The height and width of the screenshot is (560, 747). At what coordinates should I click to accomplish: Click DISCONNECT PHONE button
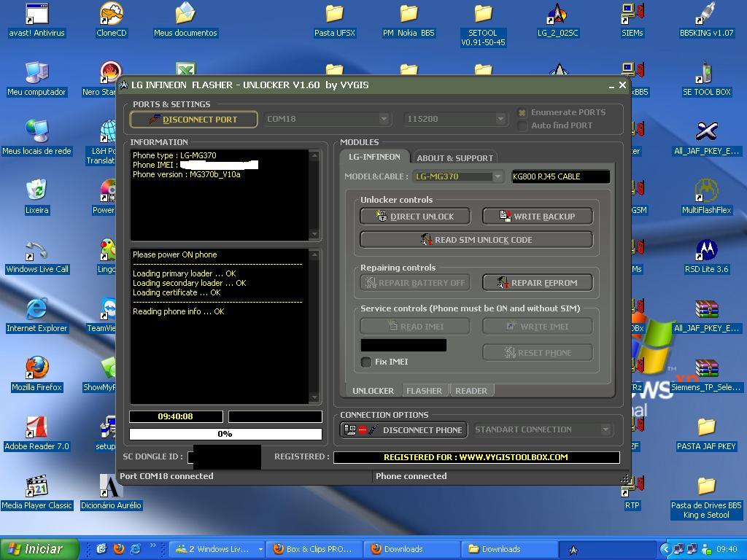pyautogui.click(x=403, y=430)
